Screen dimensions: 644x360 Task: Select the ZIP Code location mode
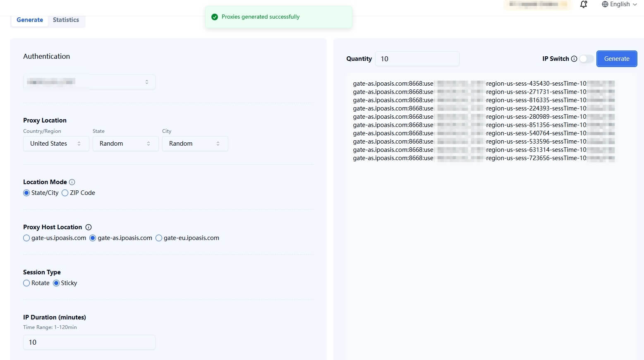(65, 193)
